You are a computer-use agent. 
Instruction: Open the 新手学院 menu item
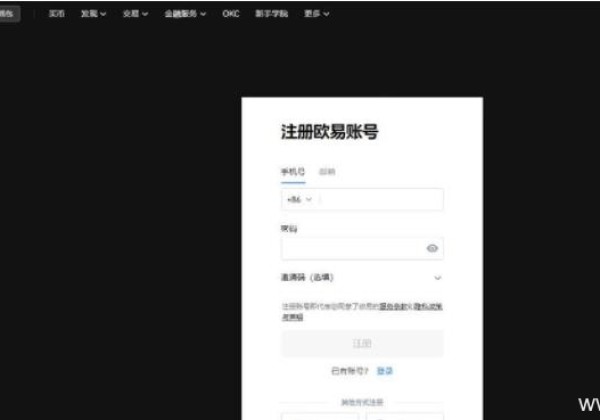(272, 14)
